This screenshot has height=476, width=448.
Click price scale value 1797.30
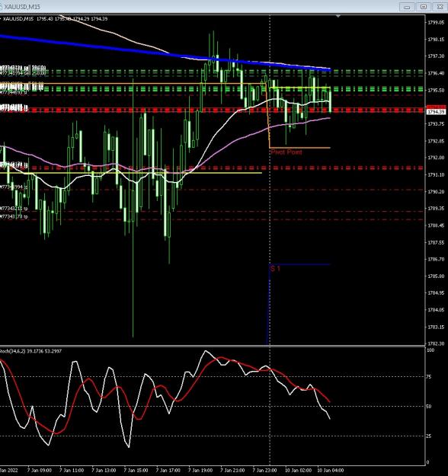pyautogui.click(x=436, y=56)
